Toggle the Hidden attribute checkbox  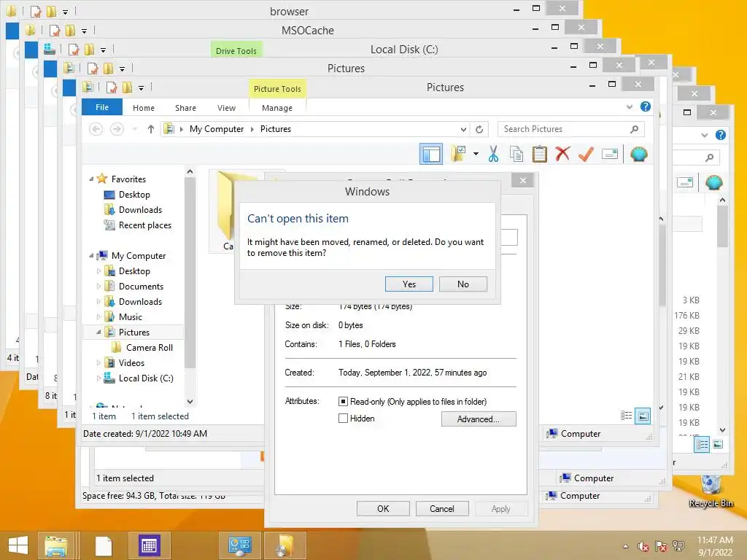click(x=343, y=418)
